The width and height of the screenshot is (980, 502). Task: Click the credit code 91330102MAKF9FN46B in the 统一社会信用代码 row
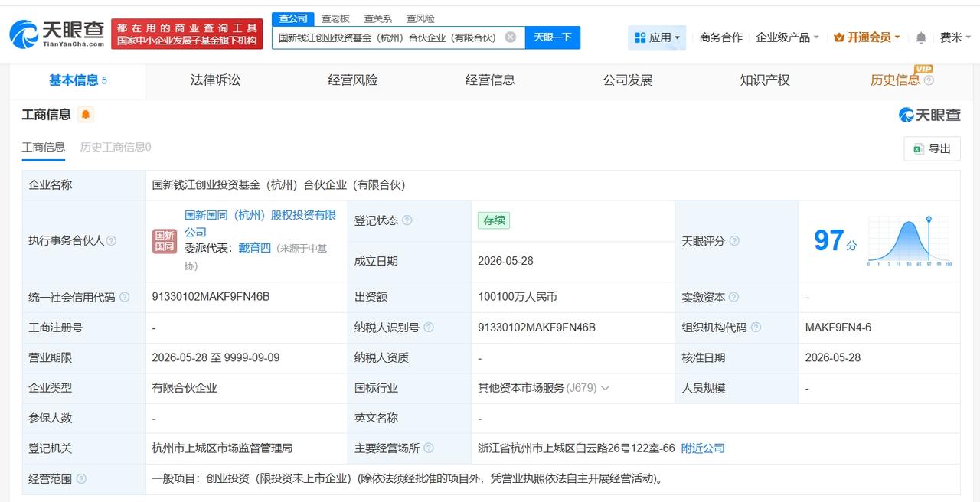(211, 297)
